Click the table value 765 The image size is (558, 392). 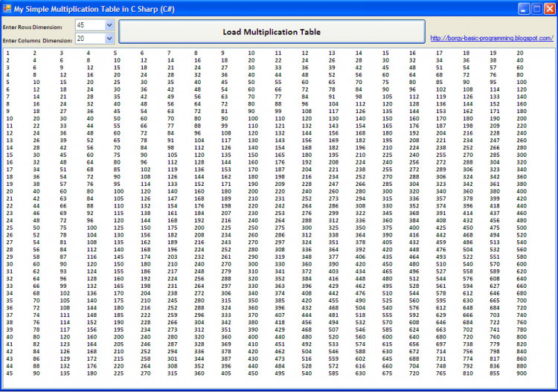[441, 373]
